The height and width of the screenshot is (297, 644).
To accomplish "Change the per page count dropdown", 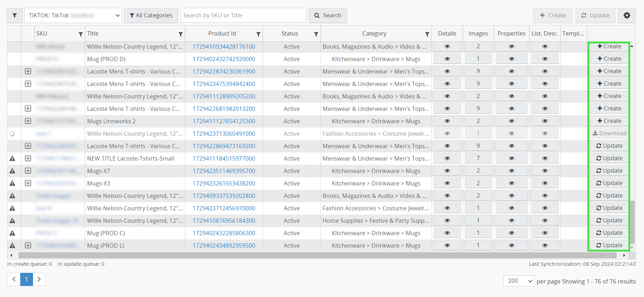I will 519,281.
